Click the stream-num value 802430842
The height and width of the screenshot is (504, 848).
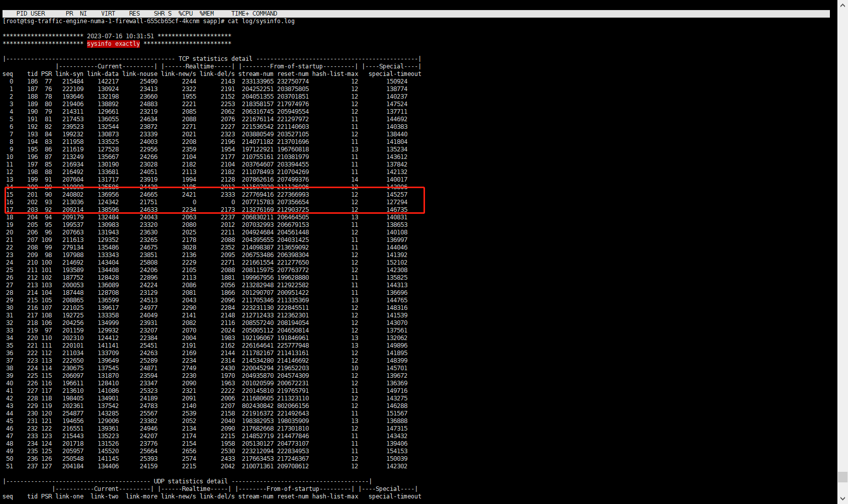[x=258, y=406]
